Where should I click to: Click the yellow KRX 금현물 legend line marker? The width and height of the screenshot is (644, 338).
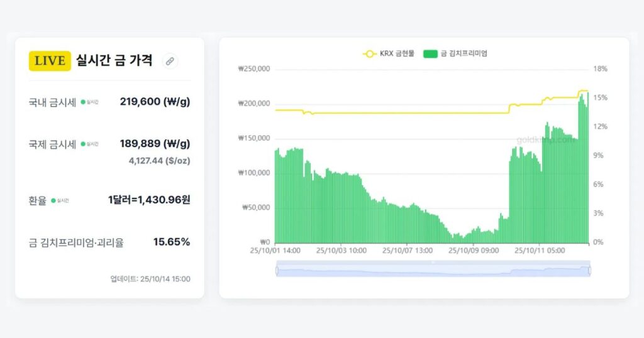369,53
